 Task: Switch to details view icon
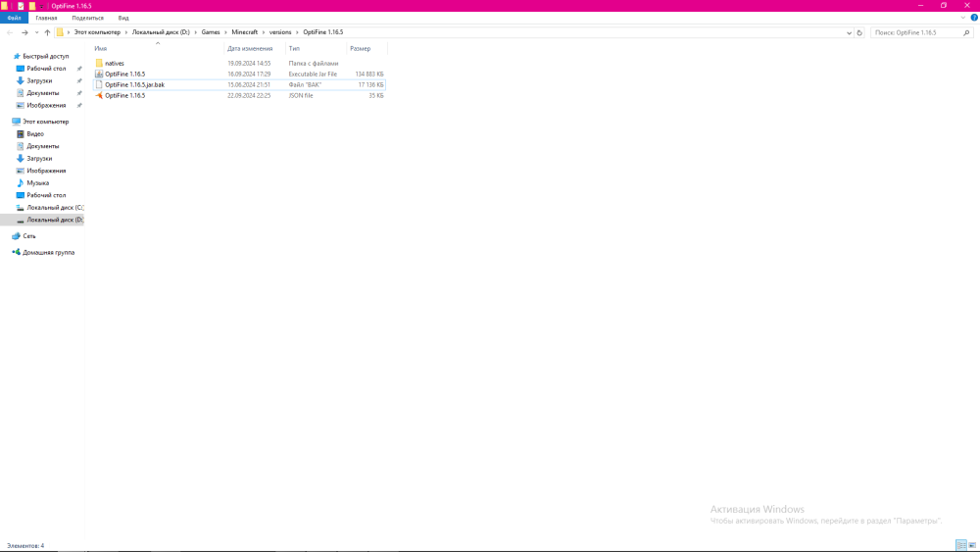point(961,545)
